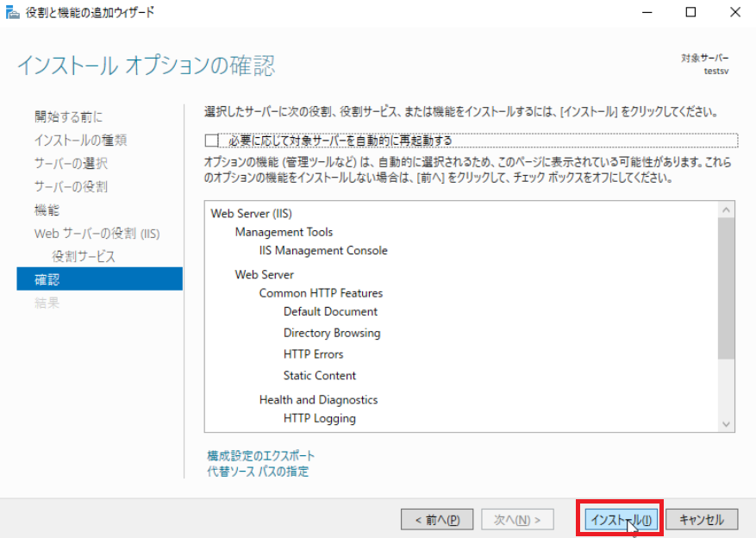
Task: Minimize the wizard window
Action: point(647,12)
